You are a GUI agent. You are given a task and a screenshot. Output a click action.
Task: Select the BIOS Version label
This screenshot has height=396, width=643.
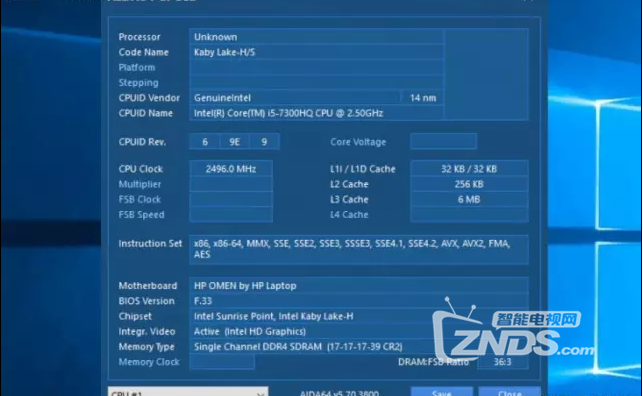(147, 301)
